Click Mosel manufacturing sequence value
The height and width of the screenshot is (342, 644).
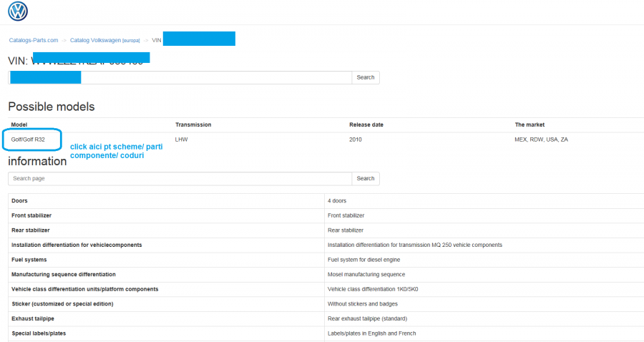pos(366,274)
